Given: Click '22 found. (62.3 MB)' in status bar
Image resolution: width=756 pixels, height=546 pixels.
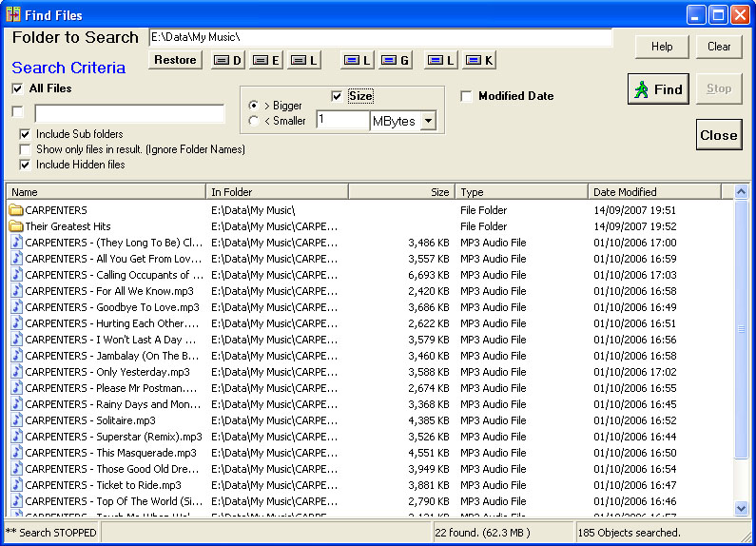Looking at the screenshot, I should [x=482, y=533].
